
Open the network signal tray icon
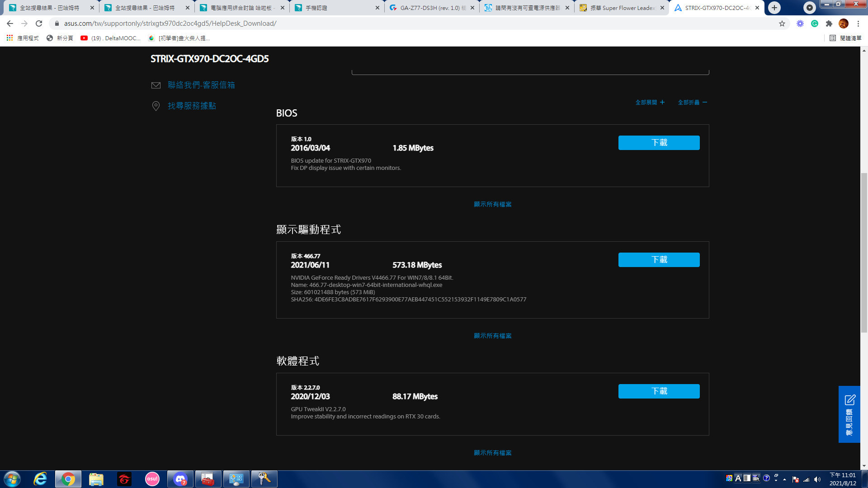tap(806, 479)
